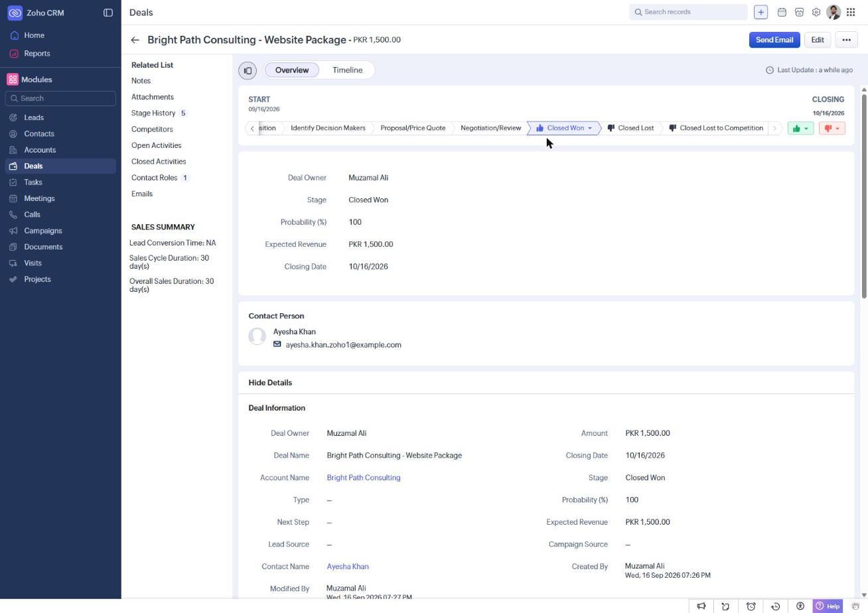Open the green thumbs-up won dropdown

800,128
